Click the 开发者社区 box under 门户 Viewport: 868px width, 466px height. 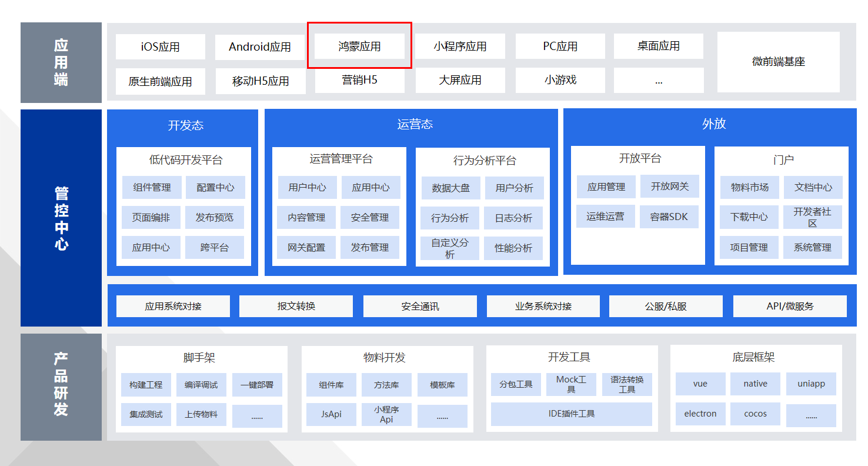(812, 217)
